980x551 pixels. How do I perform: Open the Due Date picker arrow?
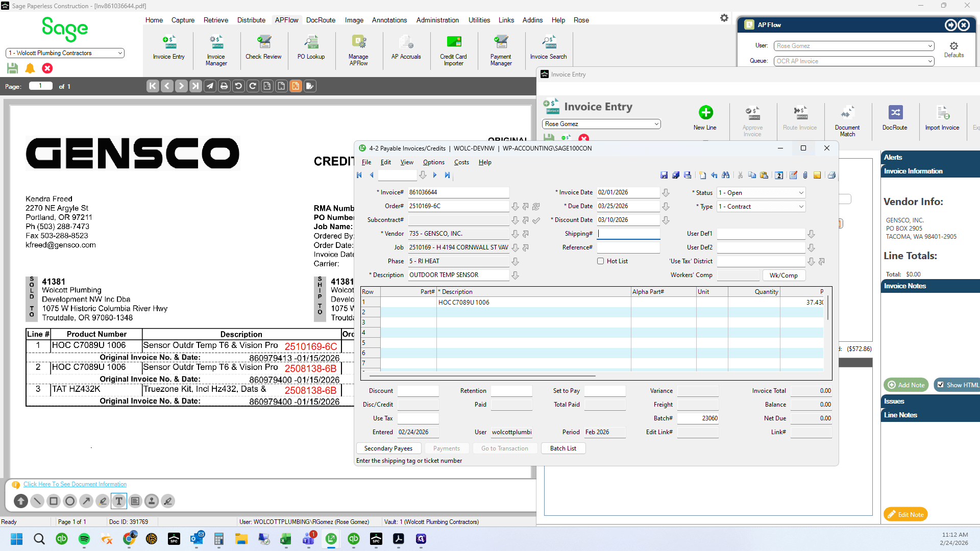click(x=666, y=207)
